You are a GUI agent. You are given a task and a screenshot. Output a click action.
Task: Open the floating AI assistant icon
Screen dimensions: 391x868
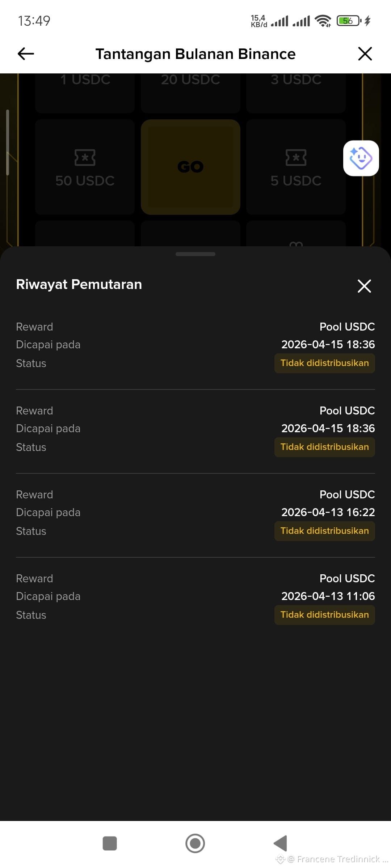[361, 158]
